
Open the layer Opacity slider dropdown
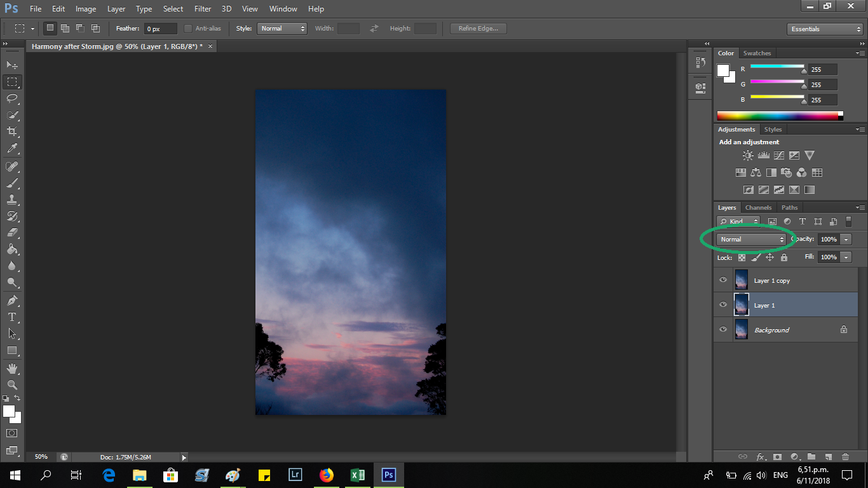pos(846,240)
